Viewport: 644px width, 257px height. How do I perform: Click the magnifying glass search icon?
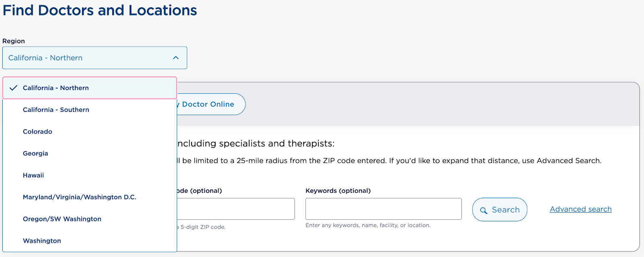click(x=483, y=210)
